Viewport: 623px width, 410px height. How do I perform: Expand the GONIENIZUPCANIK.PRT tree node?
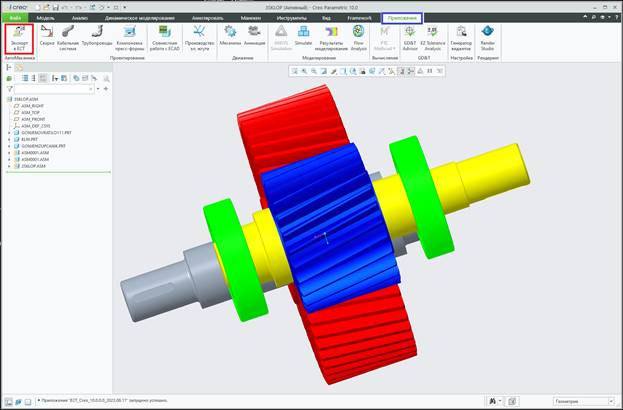click(x=8, y=145)
